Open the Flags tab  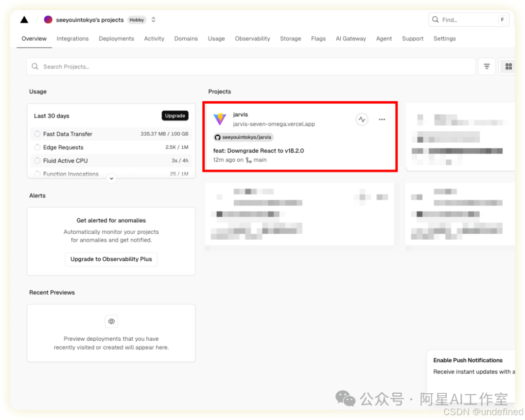(318, 38)
